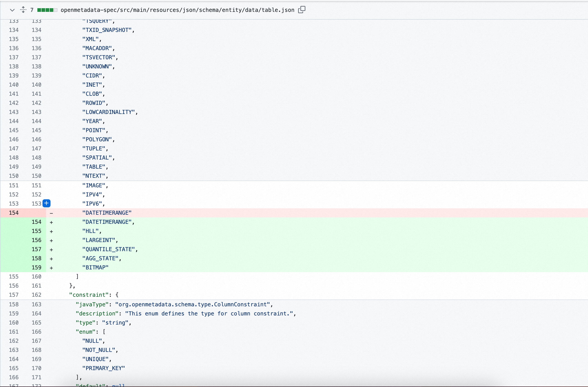The width and height of the screenshot is (588, 387).
Task: Click the "PRIMARY_KEY" enum value line
Action: [x=103, y=368]
